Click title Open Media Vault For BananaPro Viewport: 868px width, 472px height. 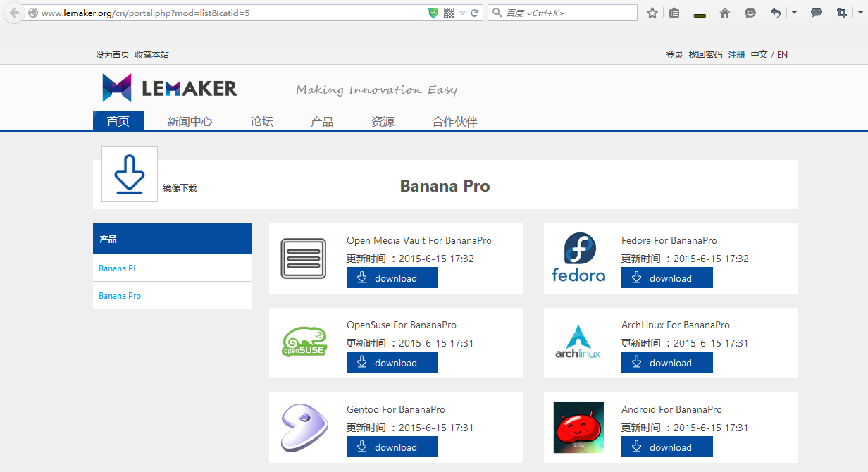coord(419,240)
